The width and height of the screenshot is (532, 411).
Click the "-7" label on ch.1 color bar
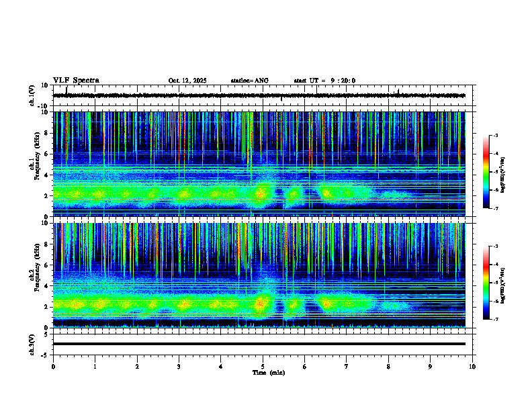496,208
